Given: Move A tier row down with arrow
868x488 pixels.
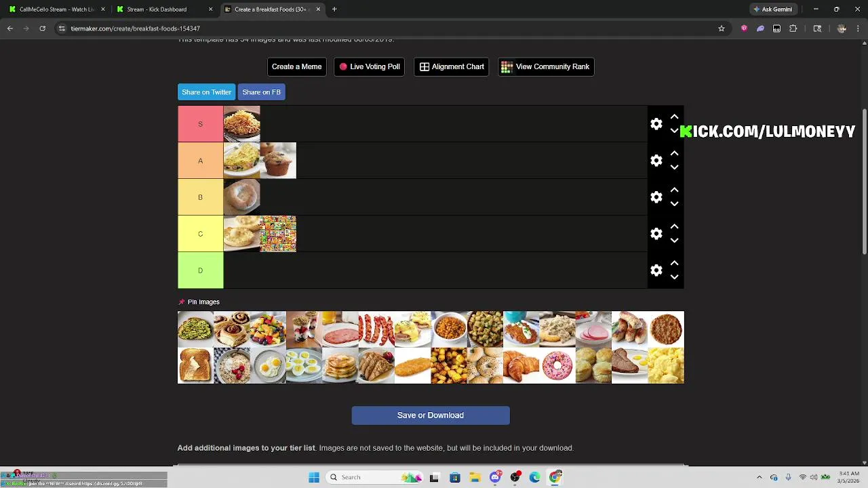Looking at the screenshot, I should click(x=674, y=167).
